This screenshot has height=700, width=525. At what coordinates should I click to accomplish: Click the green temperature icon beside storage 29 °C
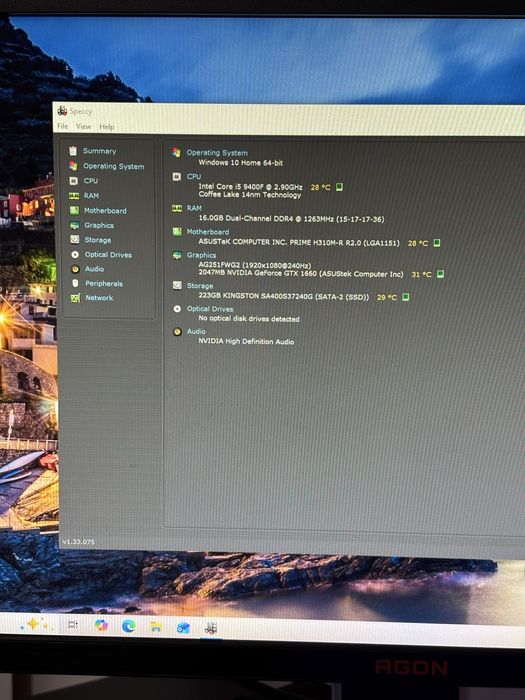point(406,297)
